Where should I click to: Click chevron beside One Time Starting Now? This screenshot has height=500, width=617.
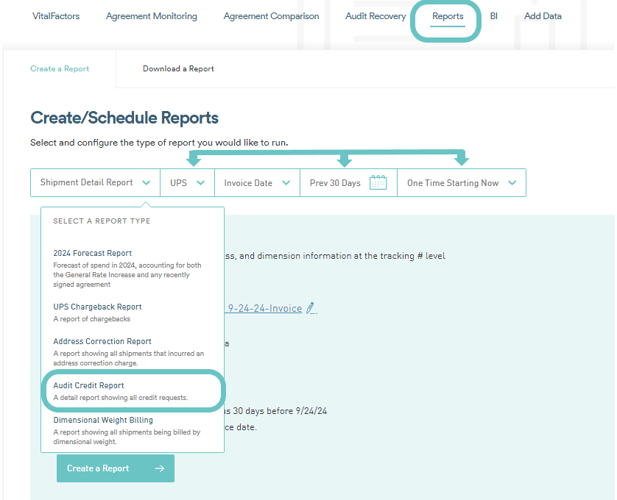[512, 183]
